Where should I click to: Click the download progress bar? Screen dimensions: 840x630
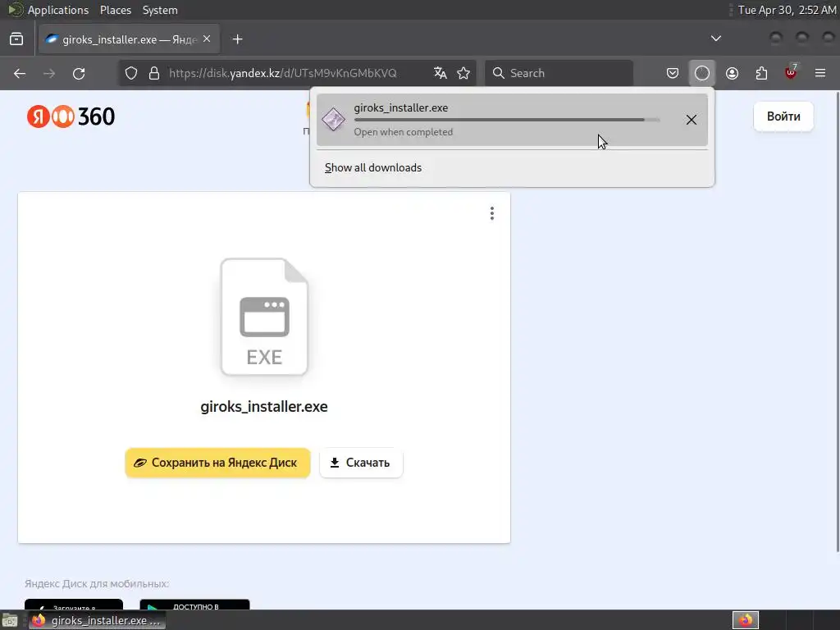click(507, 120)
